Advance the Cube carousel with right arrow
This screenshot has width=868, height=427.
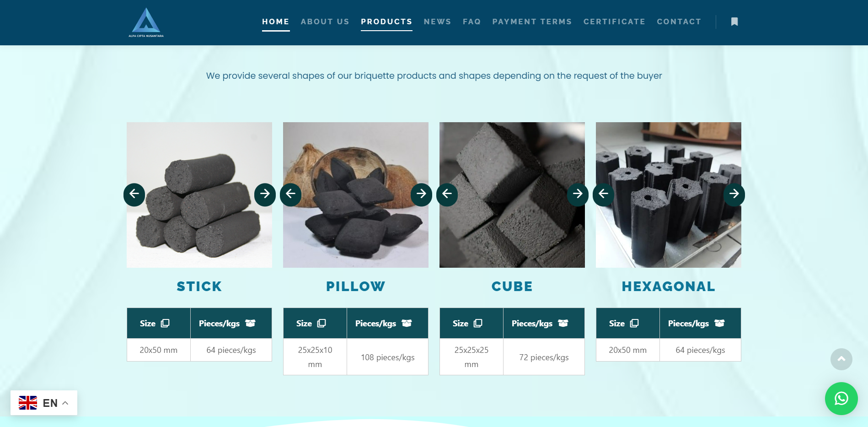tap(578, 195)
